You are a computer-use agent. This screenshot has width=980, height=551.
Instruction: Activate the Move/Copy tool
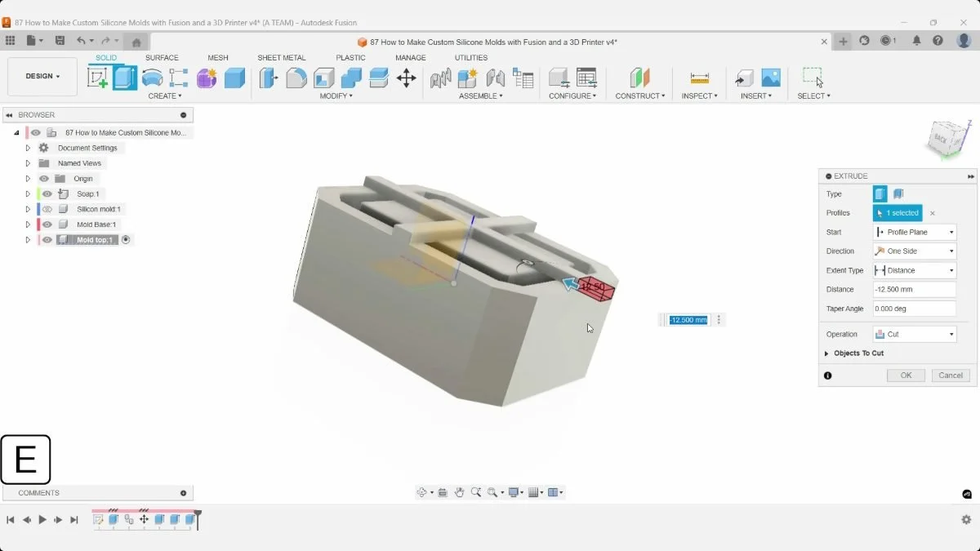tap(406, 78)
